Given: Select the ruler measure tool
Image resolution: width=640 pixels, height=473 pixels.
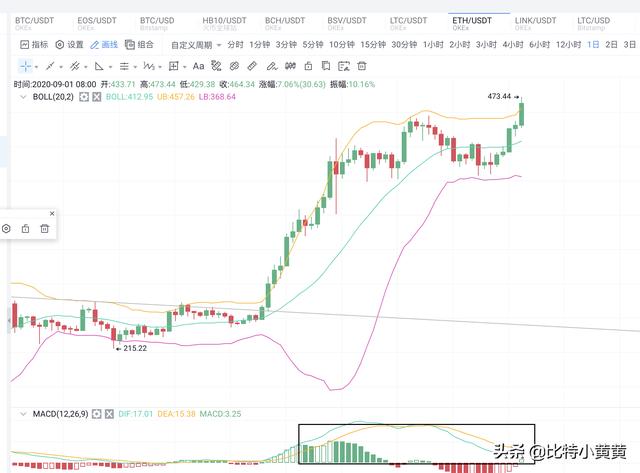Looking at the screenshot, I should point(252,66).
